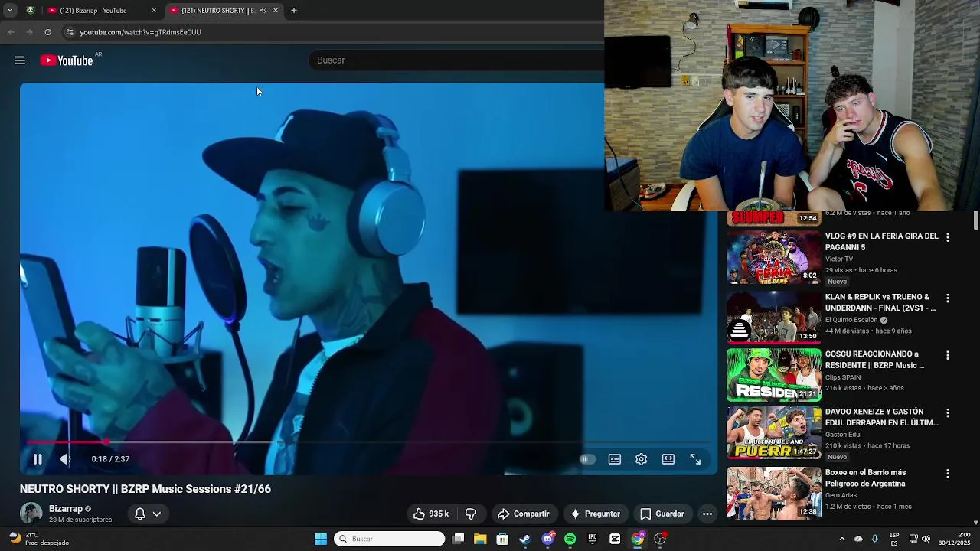
Task: Click the Preguntar button
Action: [x=595, y=514]
